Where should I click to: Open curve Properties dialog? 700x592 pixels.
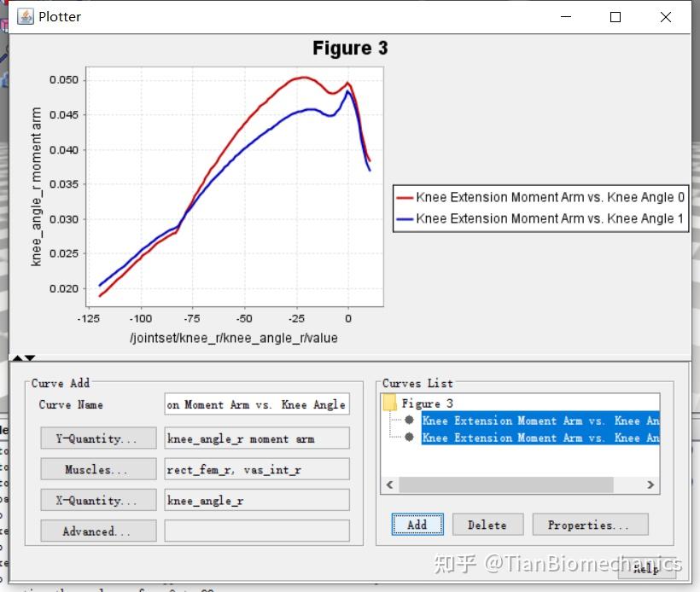(590, 525)
